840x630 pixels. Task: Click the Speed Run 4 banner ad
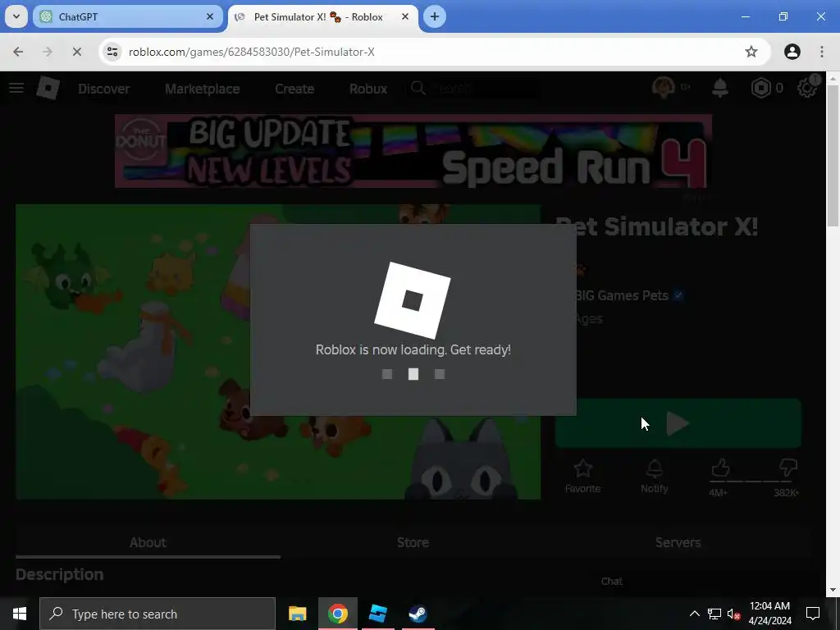point(413,151)
